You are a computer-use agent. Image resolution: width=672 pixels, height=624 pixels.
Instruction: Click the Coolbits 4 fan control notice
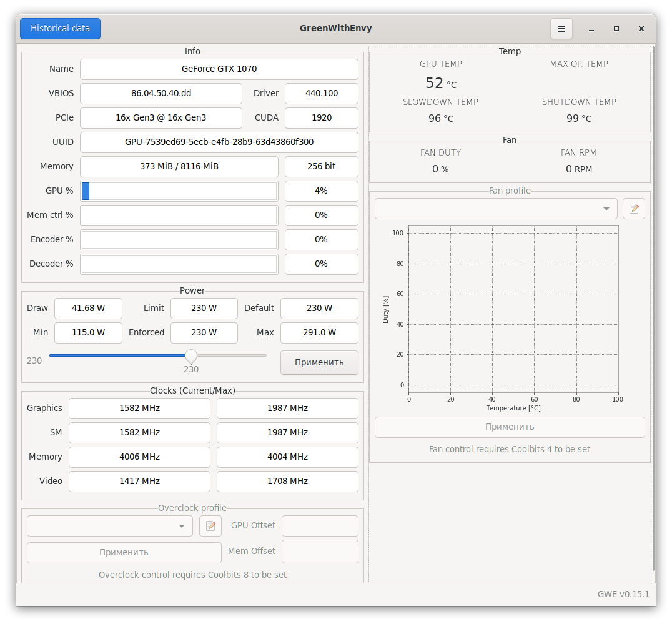point(510,450)
